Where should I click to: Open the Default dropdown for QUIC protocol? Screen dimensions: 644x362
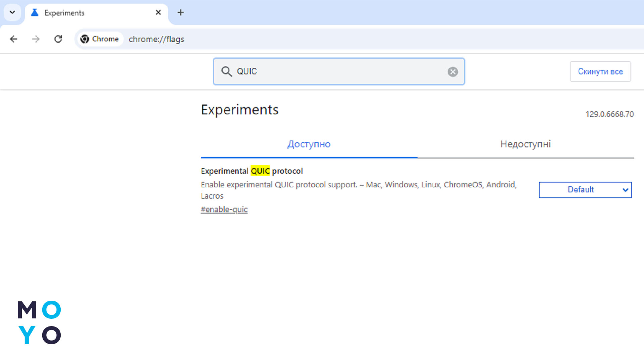(585, 190)
